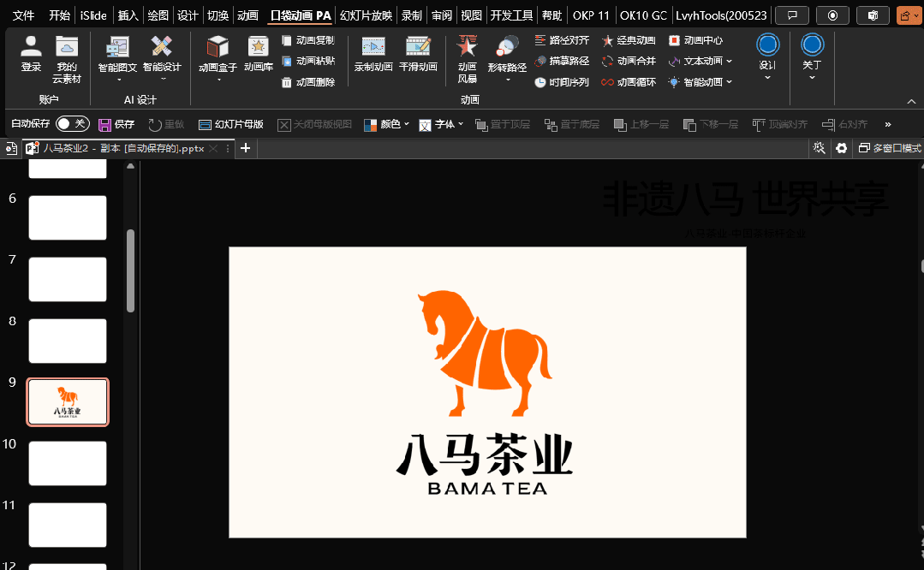Open the document tab options dots
Screen dimensions: 924x570
coord(228,148)
